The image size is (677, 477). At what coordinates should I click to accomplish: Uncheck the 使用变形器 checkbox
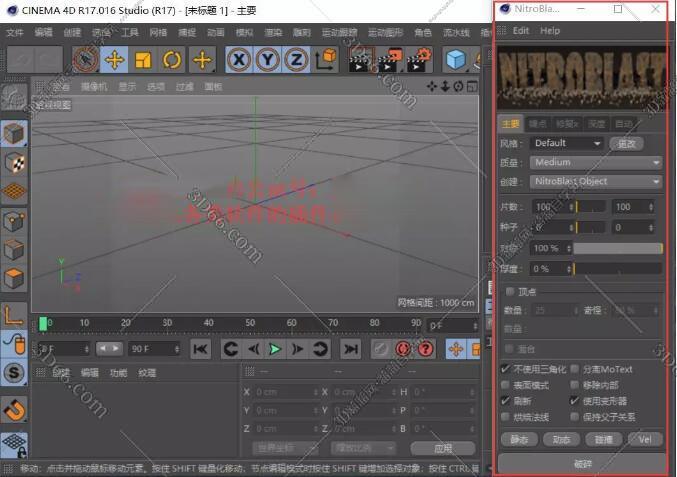[574, 400]
